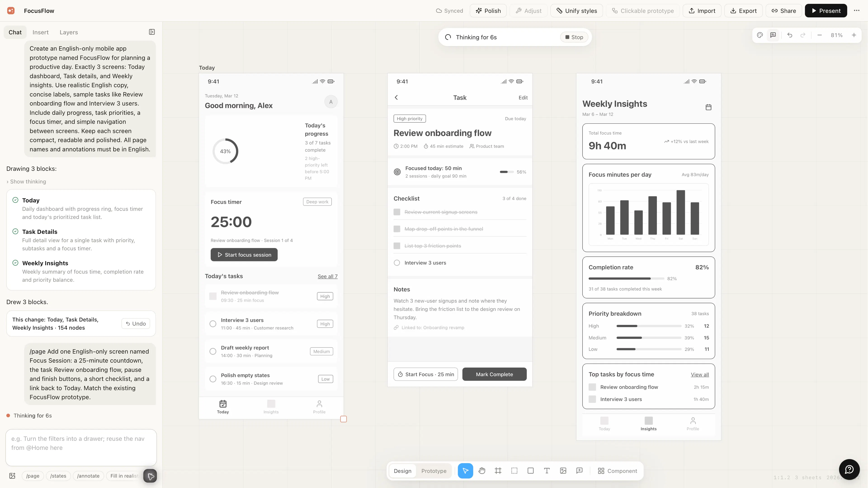Select the Text tool

(x=547, y=471)
